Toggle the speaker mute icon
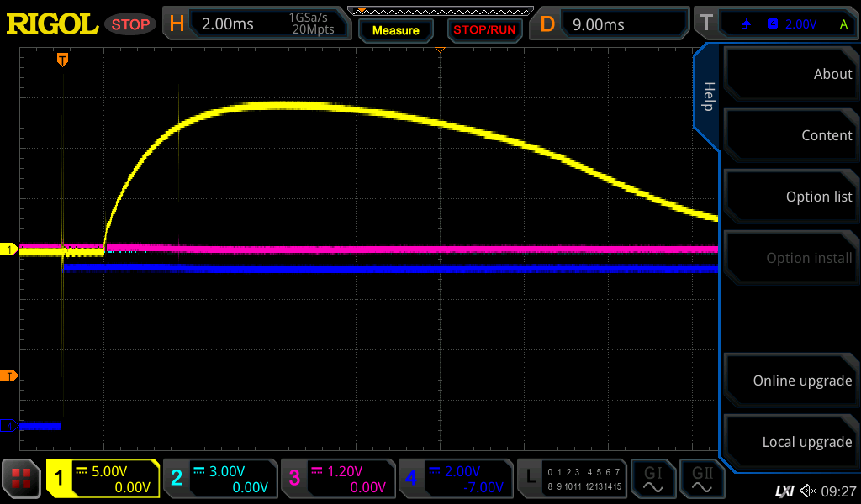This screenshot has height=504, width=861. coord(808,491)
